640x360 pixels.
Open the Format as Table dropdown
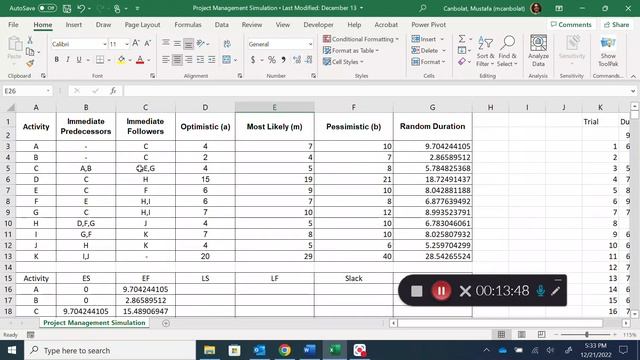(351, 51)
